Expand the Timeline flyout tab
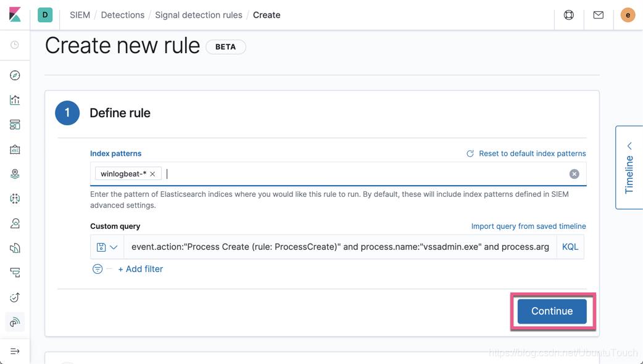The width and height of the screenshot is (643, 364). point(629,168)
